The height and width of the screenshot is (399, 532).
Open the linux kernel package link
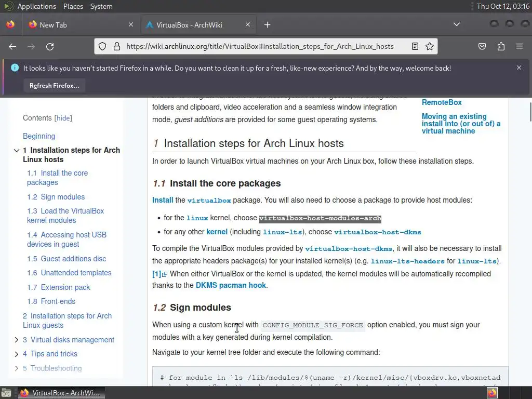tap(197, 218)
